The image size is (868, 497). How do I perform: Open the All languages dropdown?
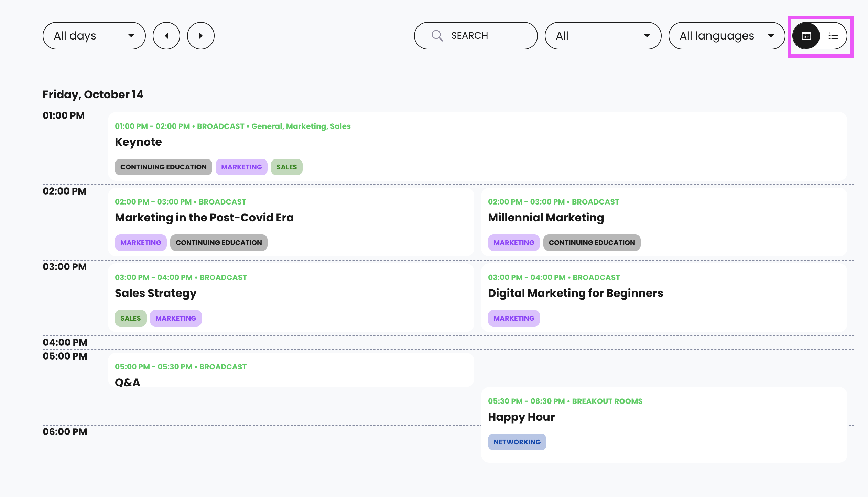pos(727,36)
